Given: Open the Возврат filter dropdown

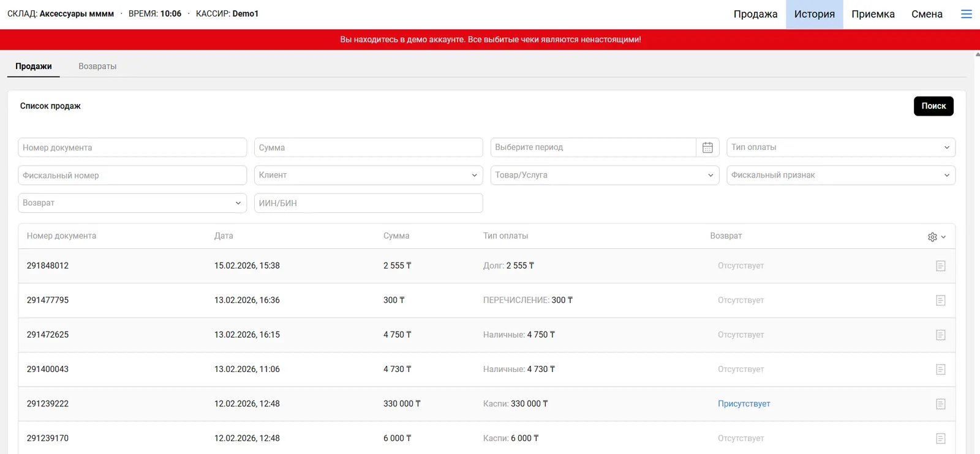Looking at the screenshot, I should (132, 203).
